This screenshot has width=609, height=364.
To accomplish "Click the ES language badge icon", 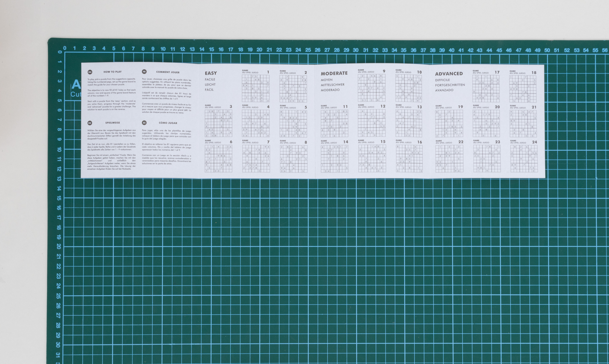I will click(144, 123).
